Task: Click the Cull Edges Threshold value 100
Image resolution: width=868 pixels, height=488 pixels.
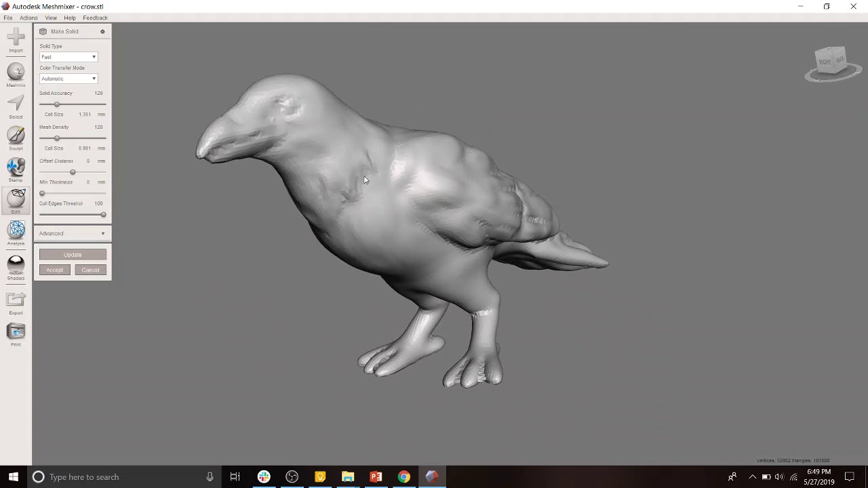Action: tap(98, 203)
